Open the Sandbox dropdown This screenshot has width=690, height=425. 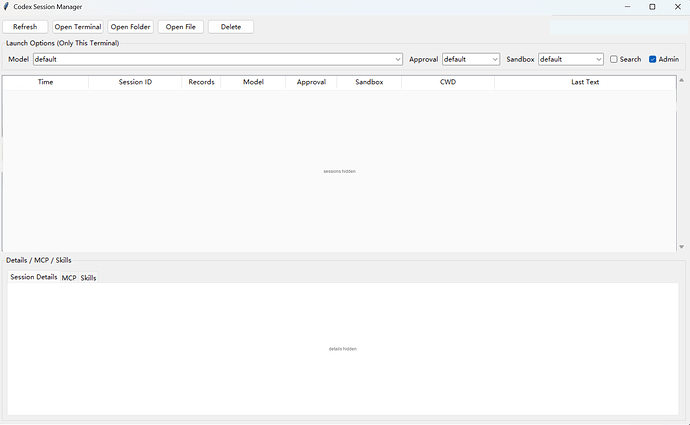pyautogui.click(x=570, y=59)
